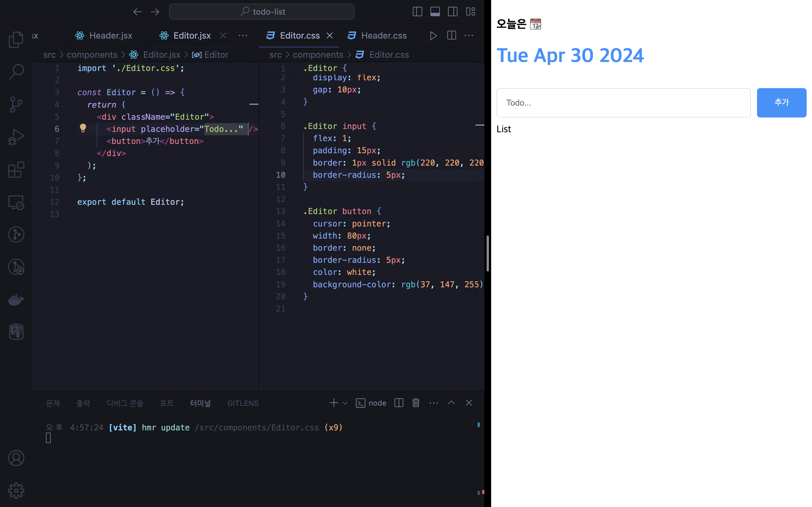812x507 pixels.
Task: Switch to the Header.css tab
Action: tap(383, 35)
